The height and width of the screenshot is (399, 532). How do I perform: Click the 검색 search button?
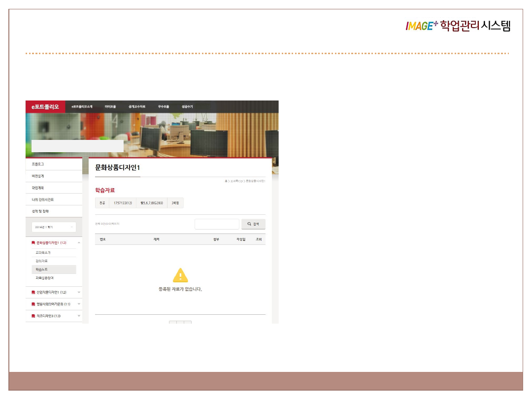point(253,224)
